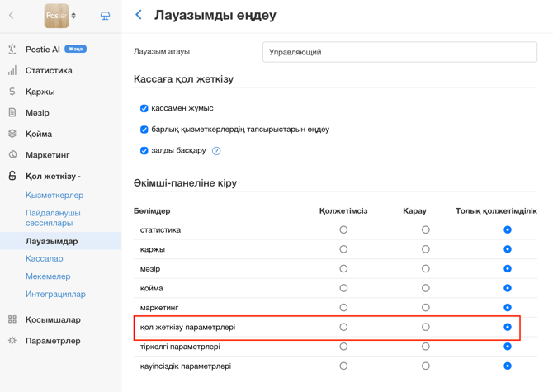Open Пайдаланушы сессиялары link
553x392 pixels.
53,218
